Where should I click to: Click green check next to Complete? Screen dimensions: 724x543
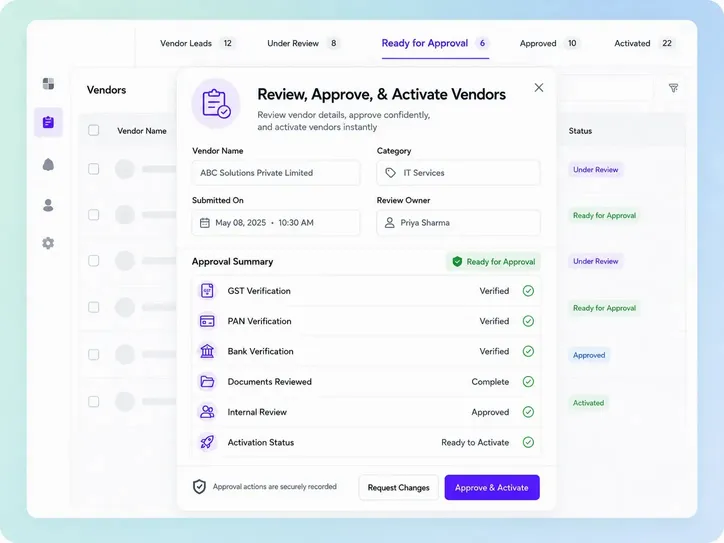[528, 381]
